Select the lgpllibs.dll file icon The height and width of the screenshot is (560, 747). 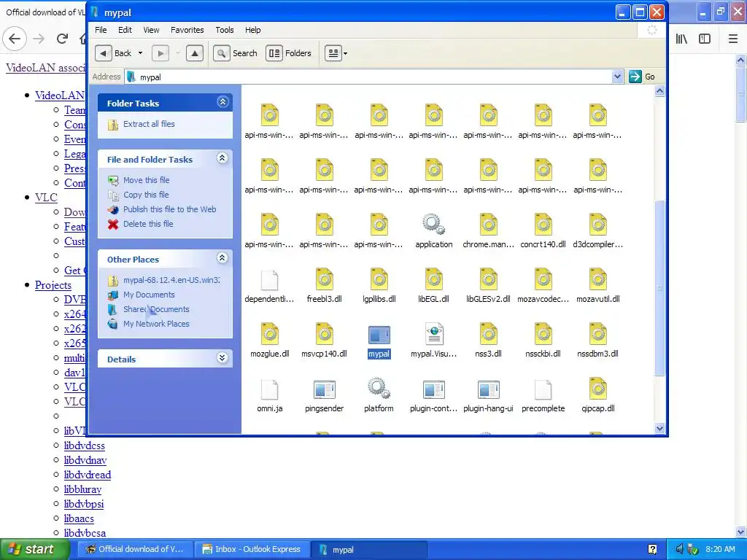(379, 279)
